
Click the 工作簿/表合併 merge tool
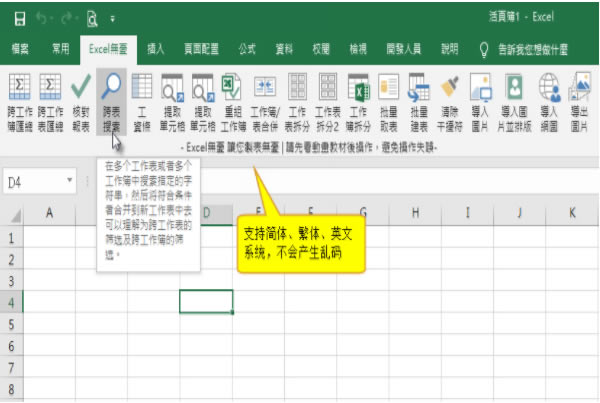(265, 103)
